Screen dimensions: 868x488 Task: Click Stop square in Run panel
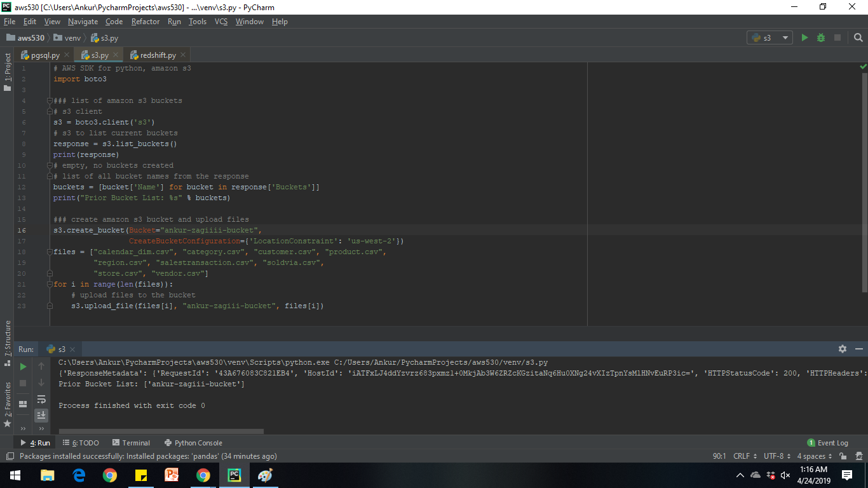[x=23, y=383]
